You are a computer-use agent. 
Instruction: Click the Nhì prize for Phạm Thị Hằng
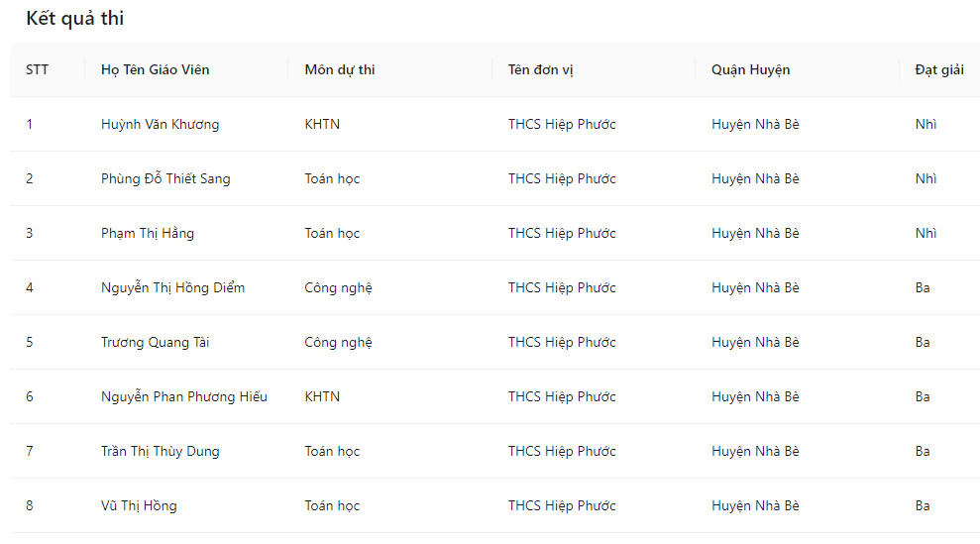[926, 233]
